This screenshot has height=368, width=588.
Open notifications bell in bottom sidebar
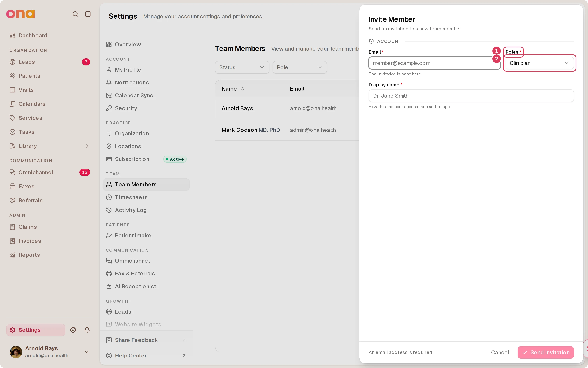(87, 330)
